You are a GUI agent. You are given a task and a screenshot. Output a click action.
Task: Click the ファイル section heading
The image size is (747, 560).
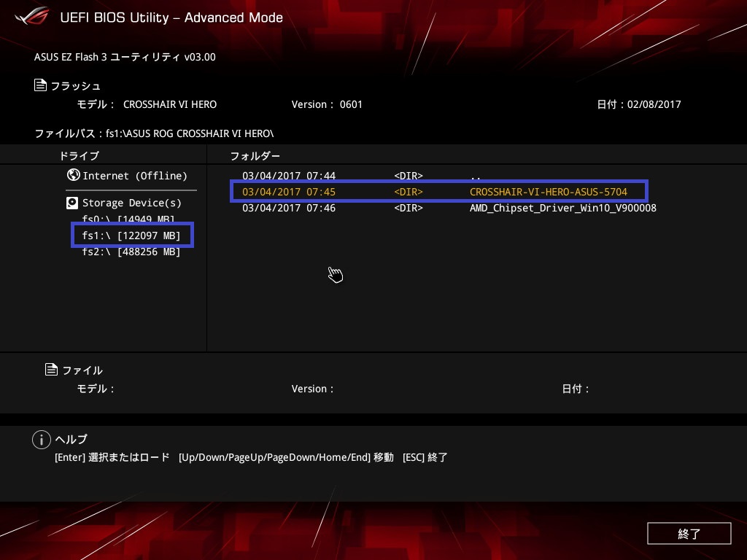click(82, 370)
